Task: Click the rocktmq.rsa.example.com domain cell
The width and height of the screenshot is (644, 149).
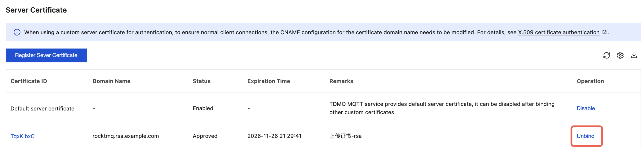Action: click(x=126, y=136)
